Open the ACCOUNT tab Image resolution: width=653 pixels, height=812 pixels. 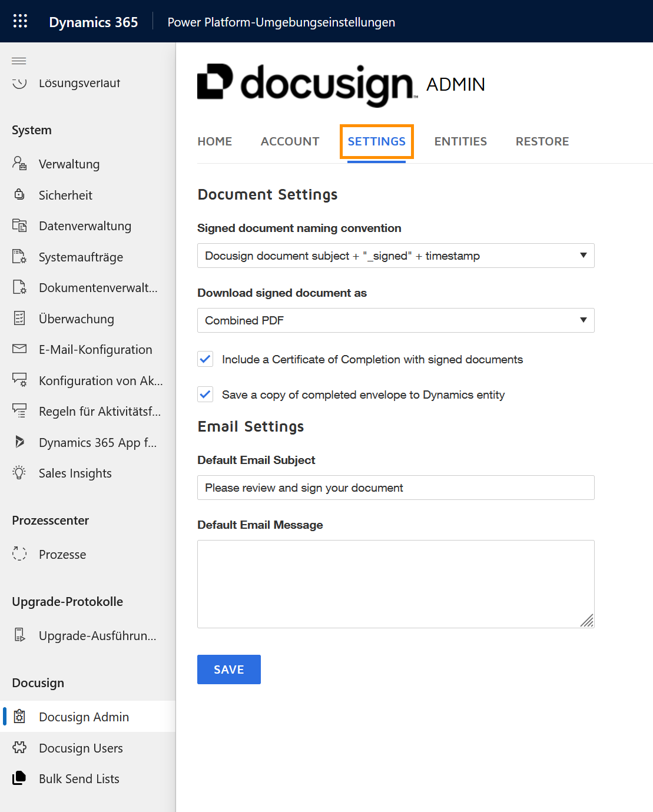[290, 141]
